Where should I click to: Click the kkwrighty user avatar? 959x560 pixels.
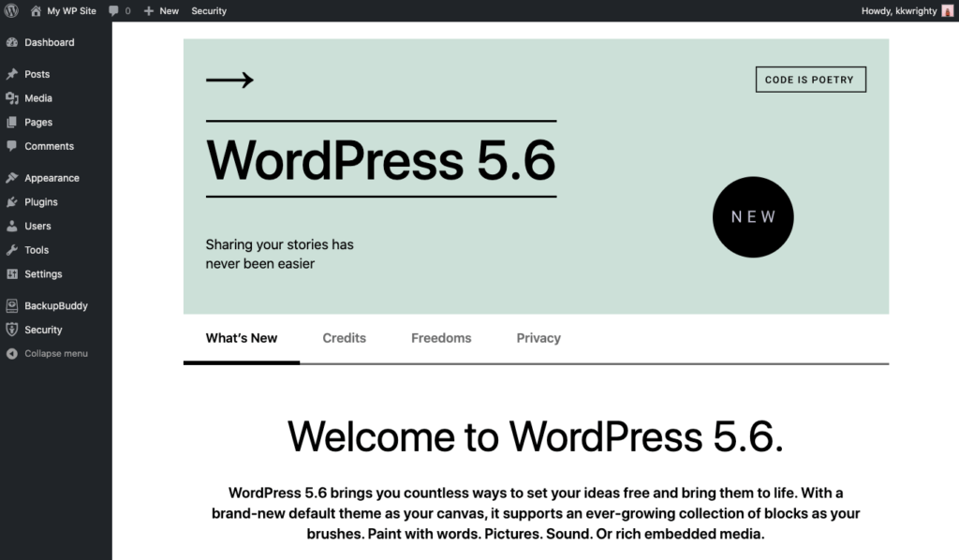pyautogui.click(x=947, y=11)
